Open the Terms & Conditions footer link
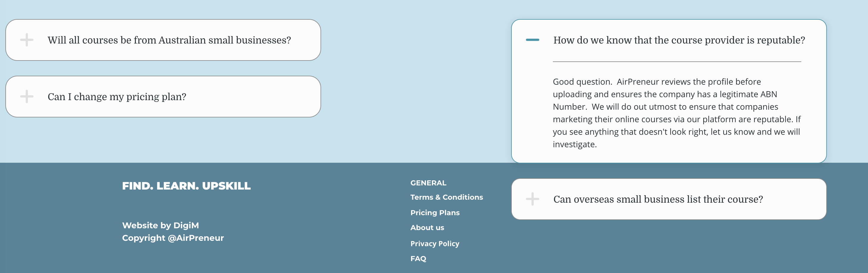 click(447, 197)
